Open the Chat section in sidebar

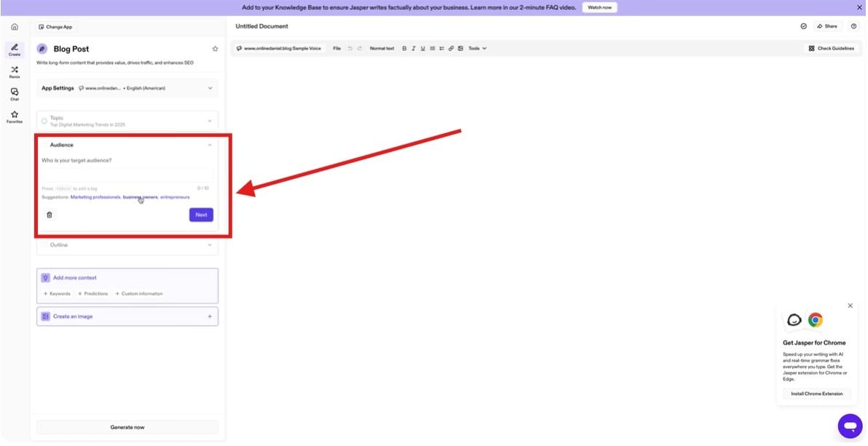15,94
